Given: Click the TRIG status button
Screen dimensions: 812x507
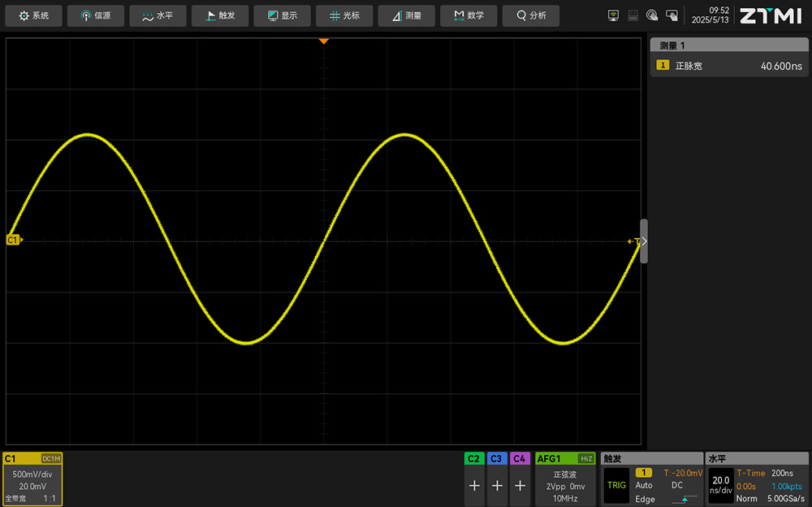Looking at the screenshot, I should (x=616, y=485).
